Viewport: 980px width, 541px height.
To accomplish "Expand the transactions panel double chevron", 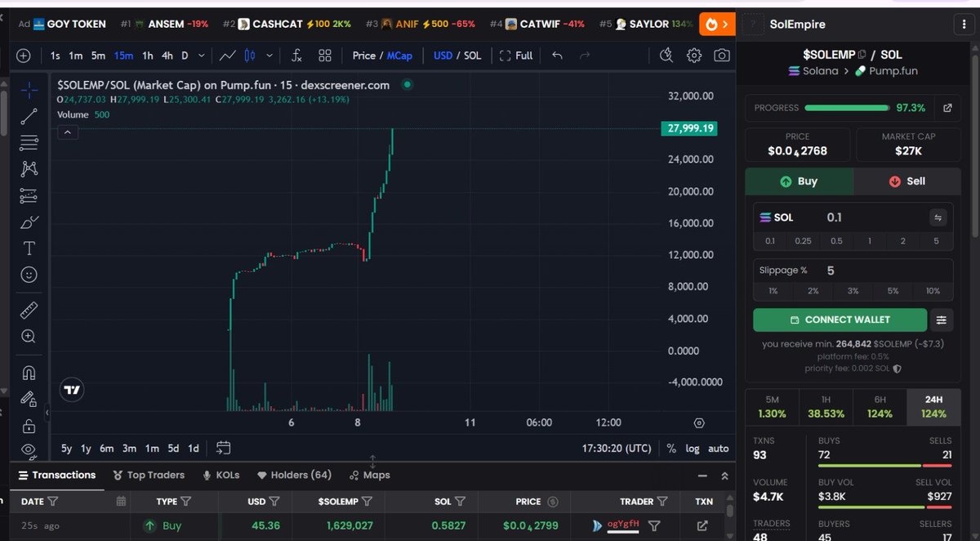I will click(x=724, y=475).
